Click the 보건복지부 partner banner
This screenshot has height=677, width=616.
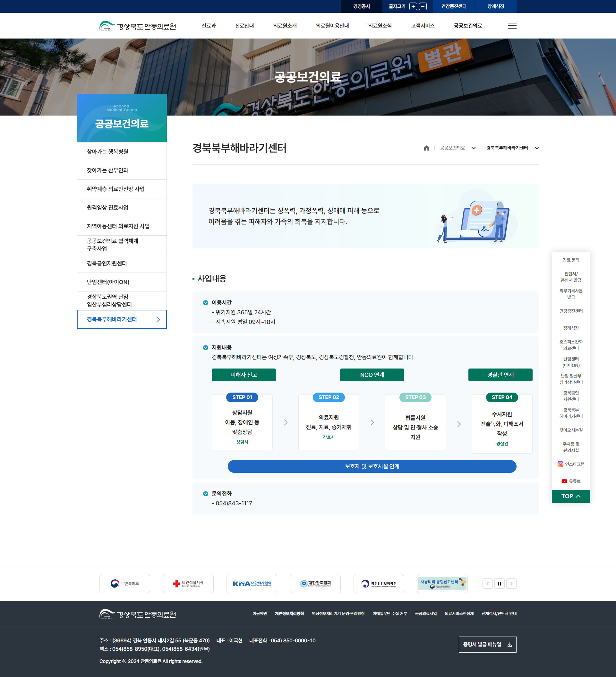pyautogui.click(x=124, y=584)
